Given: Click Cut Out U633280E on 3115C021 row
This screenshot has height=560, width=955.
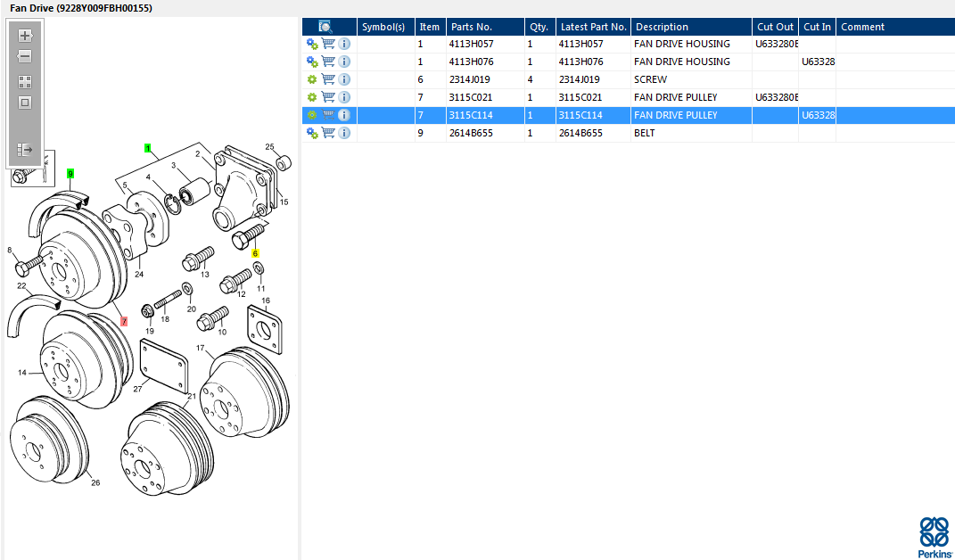Looking at the screenshot, I should click(777, 97).
